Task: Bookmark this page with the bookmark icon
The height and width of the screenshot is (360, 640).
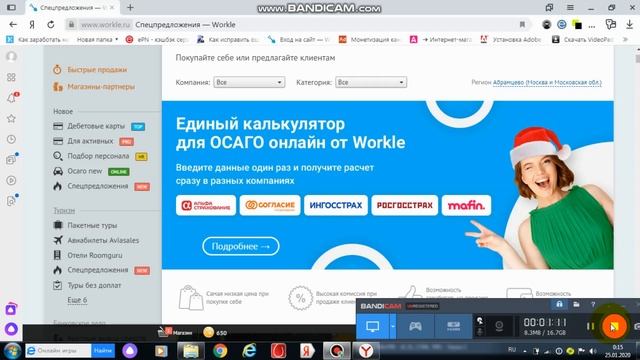Action: [x=522, y=24]
